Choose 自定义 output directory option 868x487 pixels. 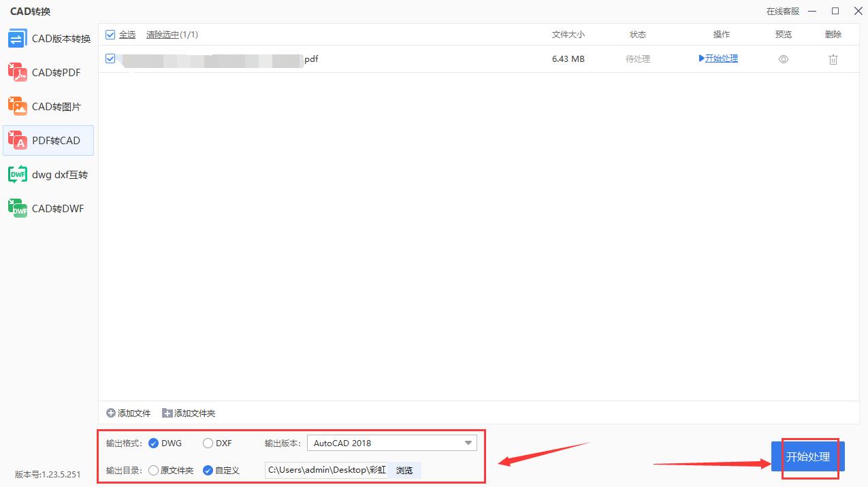coord(221,470)
